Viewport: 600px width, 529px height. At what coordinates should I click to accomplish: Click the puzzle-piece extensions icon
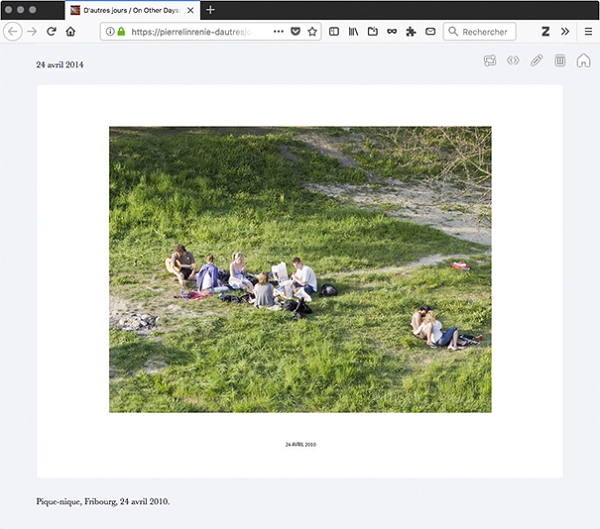(x=411, y=32)
